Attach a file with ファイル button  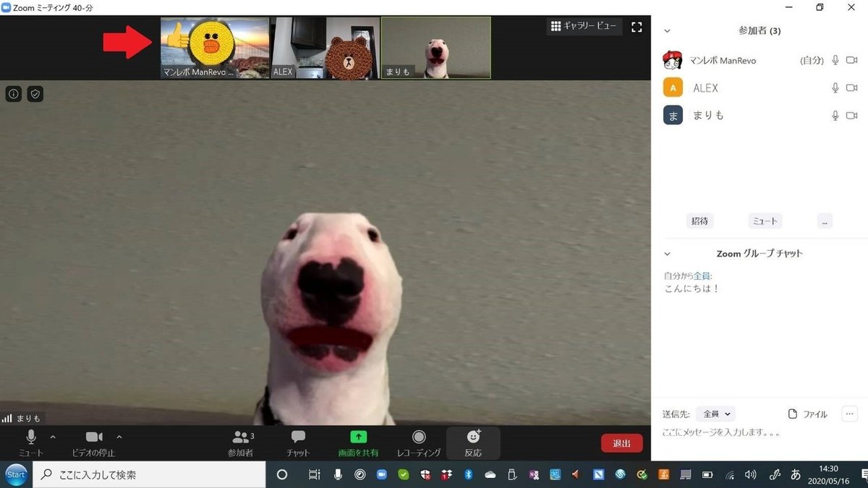pyautogui.click(x=807, y=414)
